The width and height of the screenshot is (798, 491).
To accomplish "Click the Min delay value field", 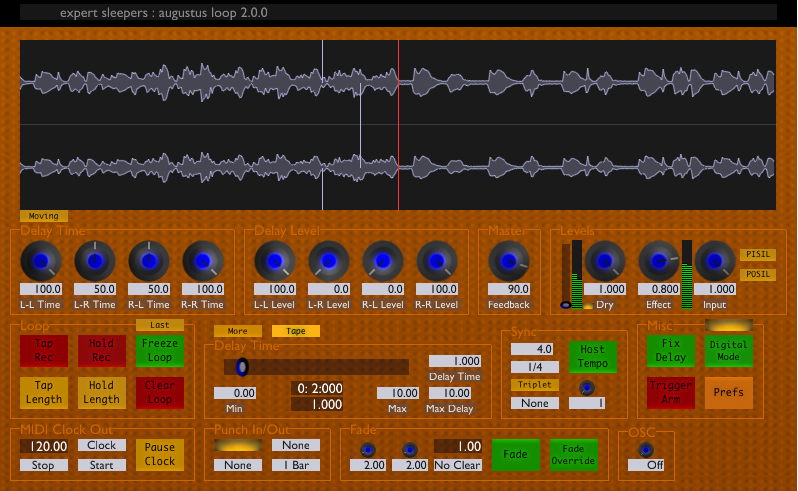I will tap(235, 393).
